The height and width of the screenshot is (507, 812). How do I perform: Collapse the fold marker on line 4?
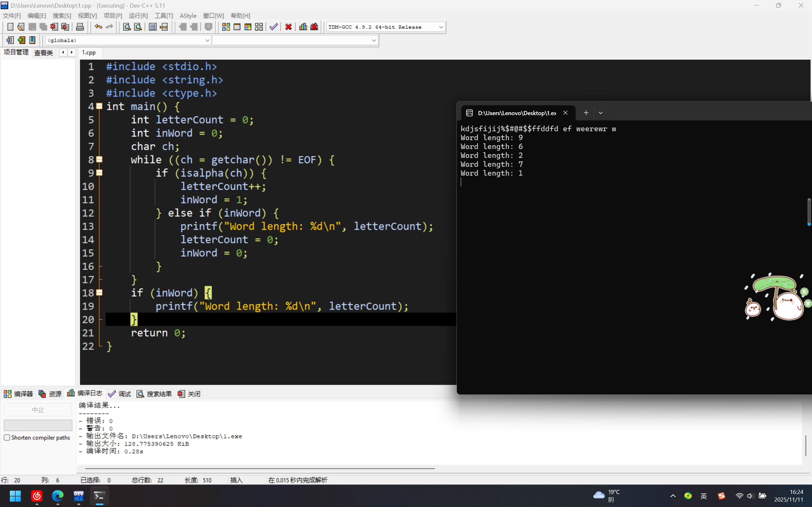coord(99,106)
